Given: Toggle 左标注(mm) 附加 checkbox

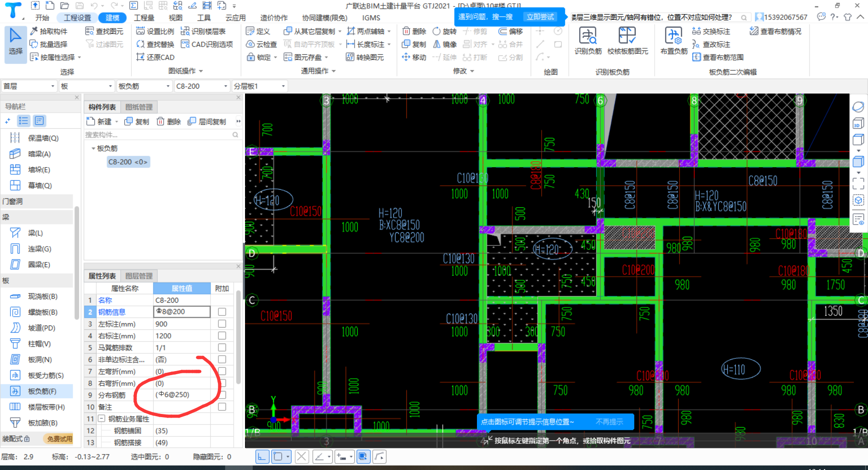Looking at the screenshot, I should (222, 324).
